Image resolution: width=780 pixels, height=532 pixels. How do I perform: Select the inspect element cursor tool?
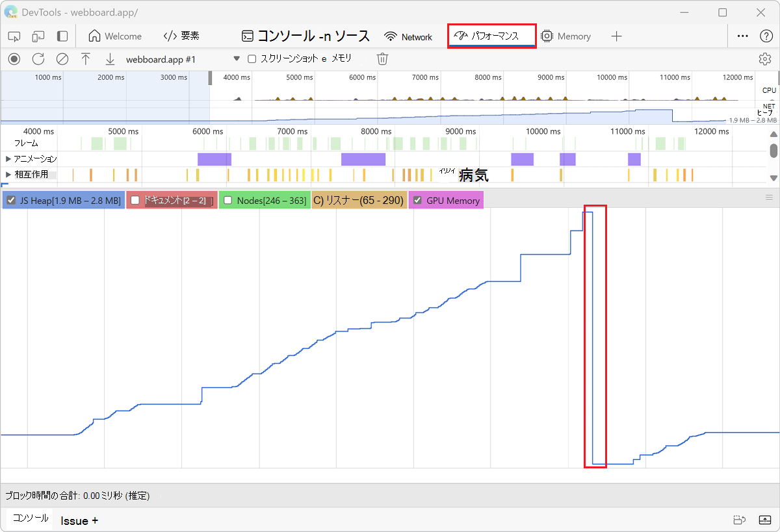(x=14, y=36)
